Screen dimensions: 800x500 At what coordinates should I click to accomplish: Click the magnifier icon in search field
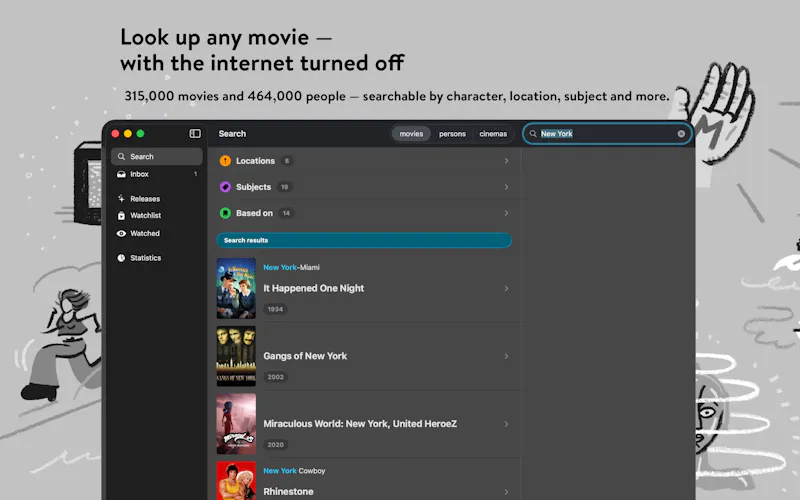coord(533,134)
